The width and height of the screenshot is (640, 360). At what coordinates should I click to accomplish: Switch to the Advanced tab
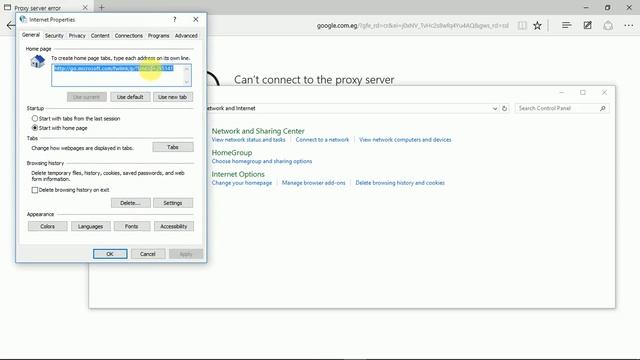[x=186, y=36]
